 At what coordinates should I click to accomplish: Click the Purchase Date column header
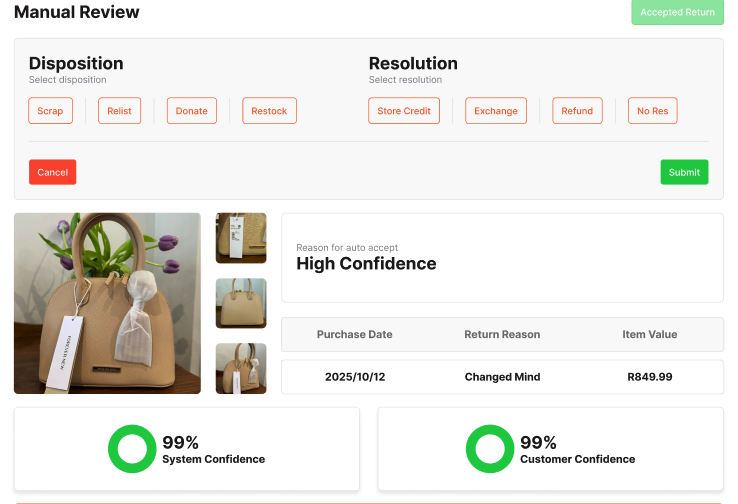click(354, 334)
